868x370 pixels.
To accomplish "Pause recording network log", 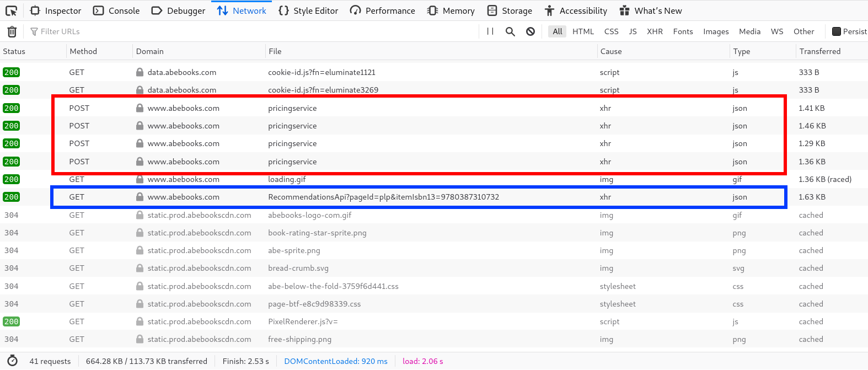I will pos(490,31).
